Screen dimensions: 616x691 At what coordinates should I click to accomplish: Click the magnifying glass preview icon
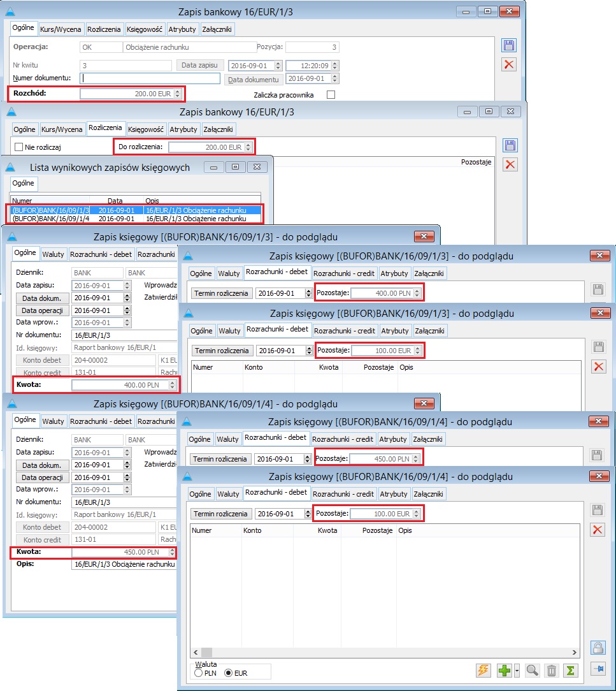tap(533, 671)
